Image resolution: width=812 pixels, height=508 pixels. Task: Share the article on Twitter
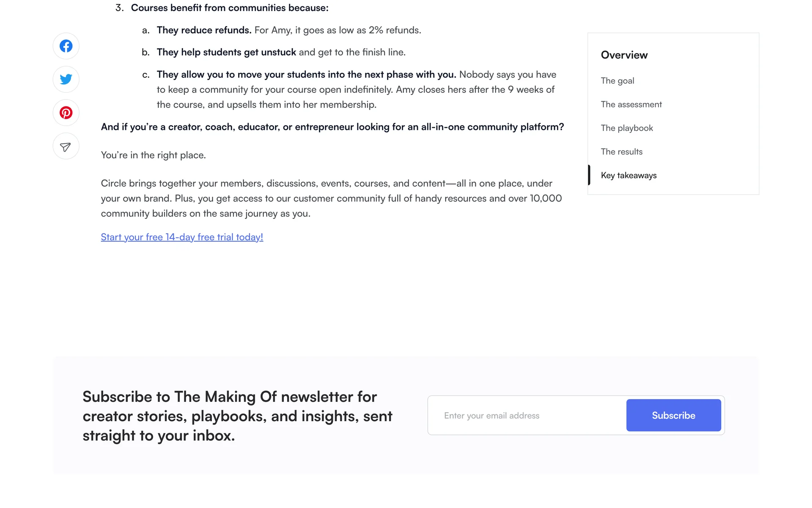point(66,79)
